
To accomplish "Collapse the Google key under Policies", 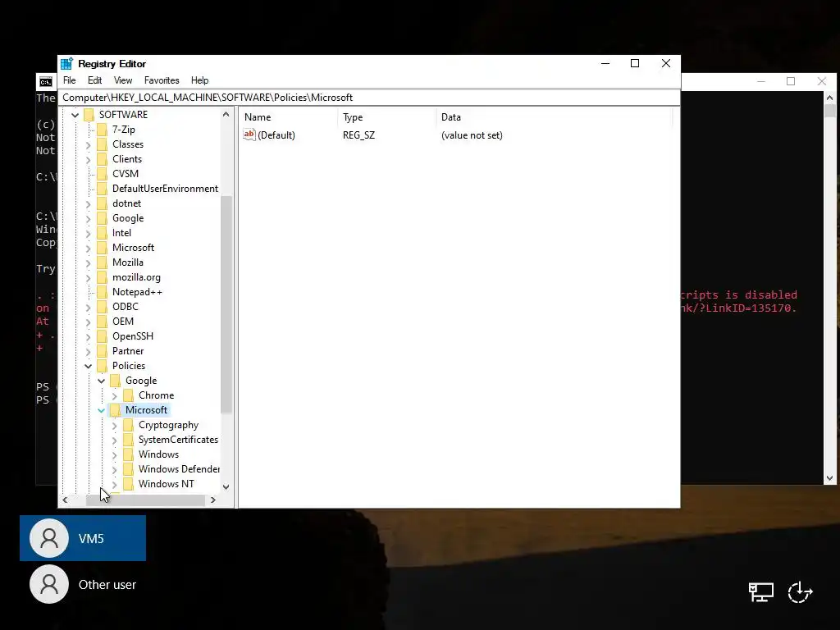I will [x=101, y=381].
